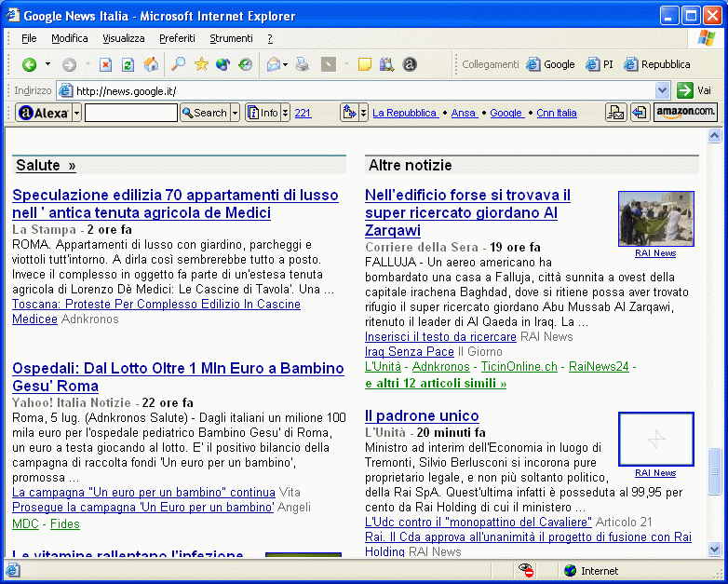728x584 pixels.
Task: Expand the address bar dropdown
Action: click(662, 90)
